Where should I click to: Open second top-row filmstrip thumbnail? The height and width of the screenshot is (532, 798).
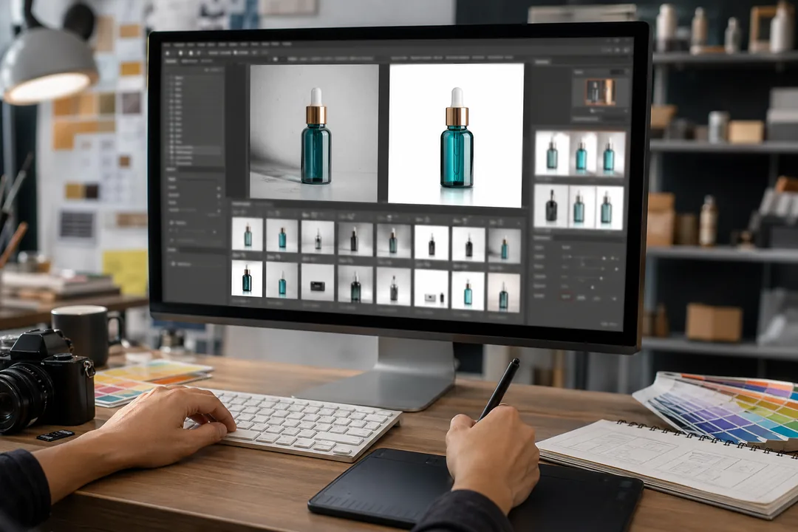point(282,236)
